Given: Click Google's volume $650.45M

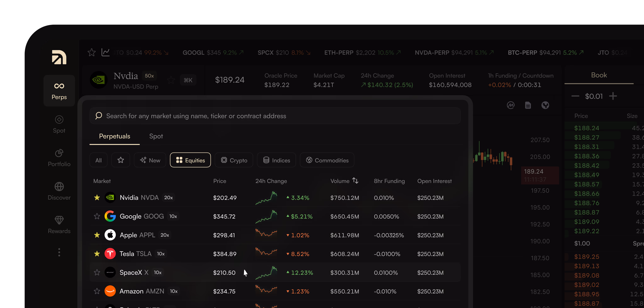Looking at the screenshot, I should pyautogui.click(x=345, y=217).
